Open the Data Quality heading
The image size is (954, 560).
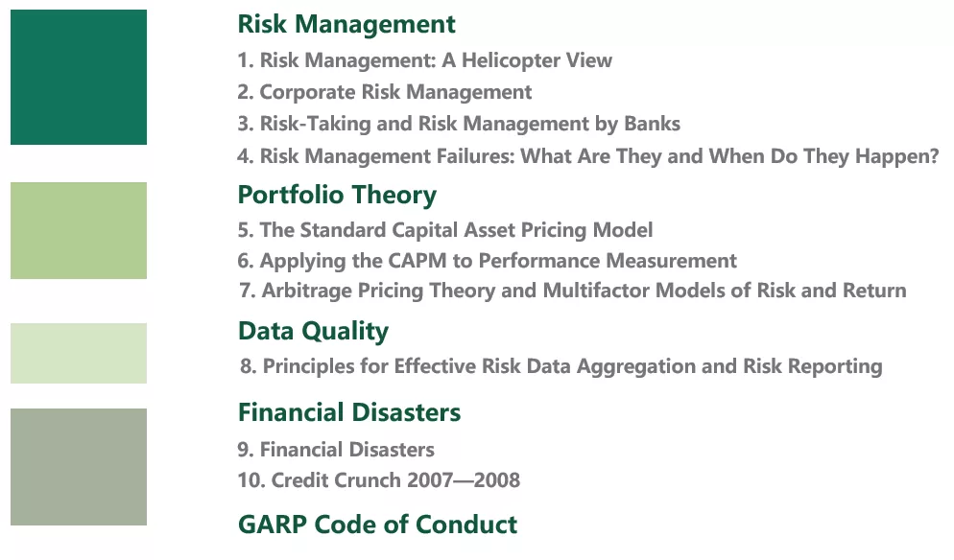click(x=313, y=332)
